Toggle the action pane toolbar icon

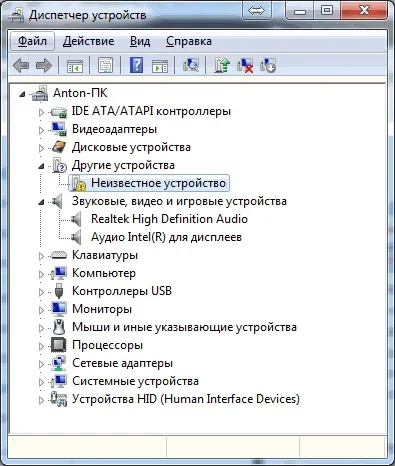[x=160, y=66]
